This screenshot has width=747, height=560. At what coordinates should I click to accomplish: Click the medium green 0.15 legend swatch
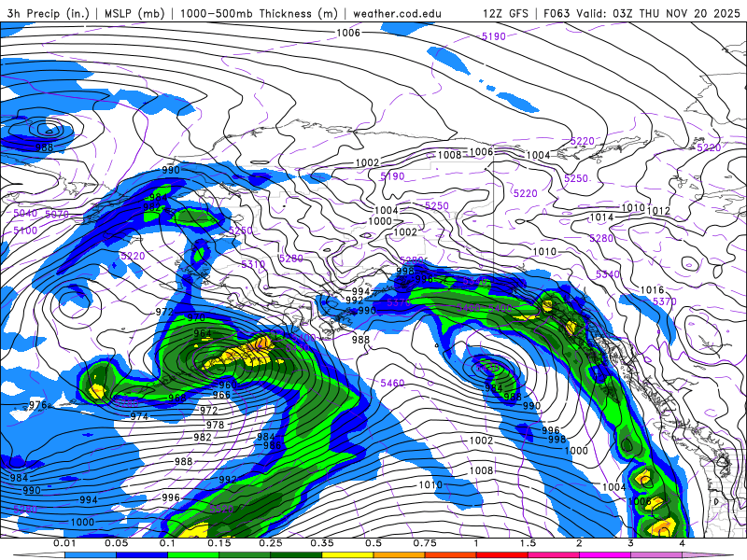(x=245, y=555)
